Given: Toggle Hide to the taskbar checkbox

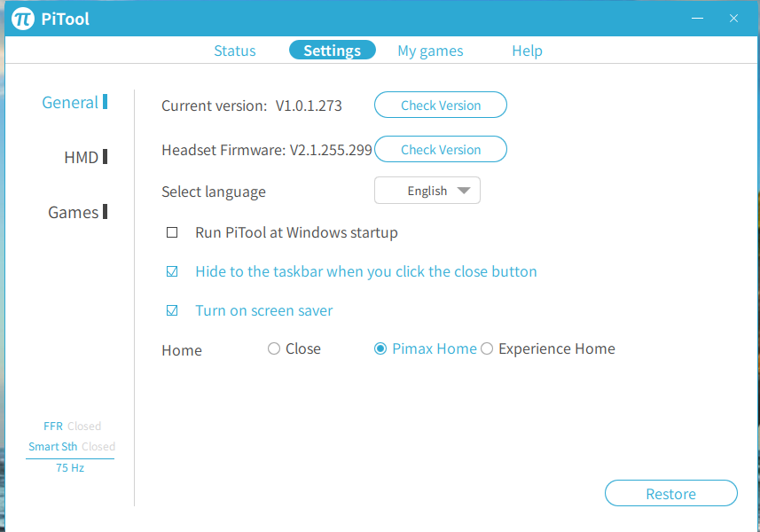Looking at the screenshot, I should [172, 271].
